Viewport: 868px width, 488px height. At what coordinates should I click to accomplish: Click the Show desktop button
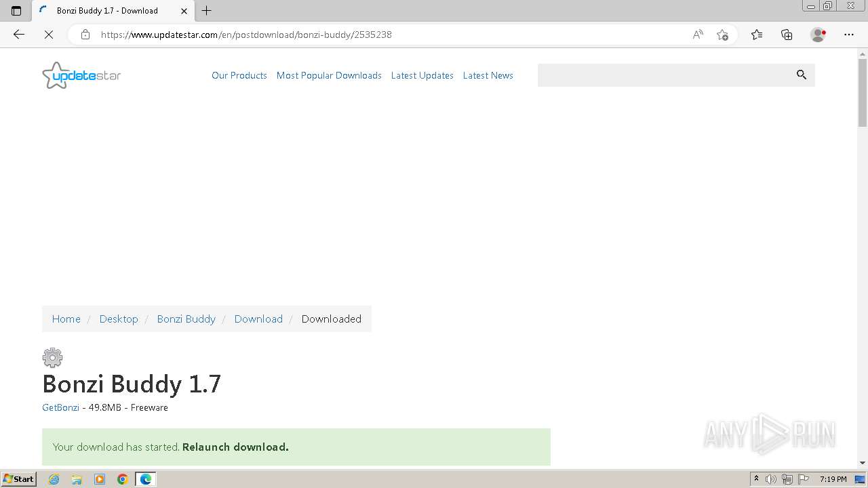coord(861,479)
